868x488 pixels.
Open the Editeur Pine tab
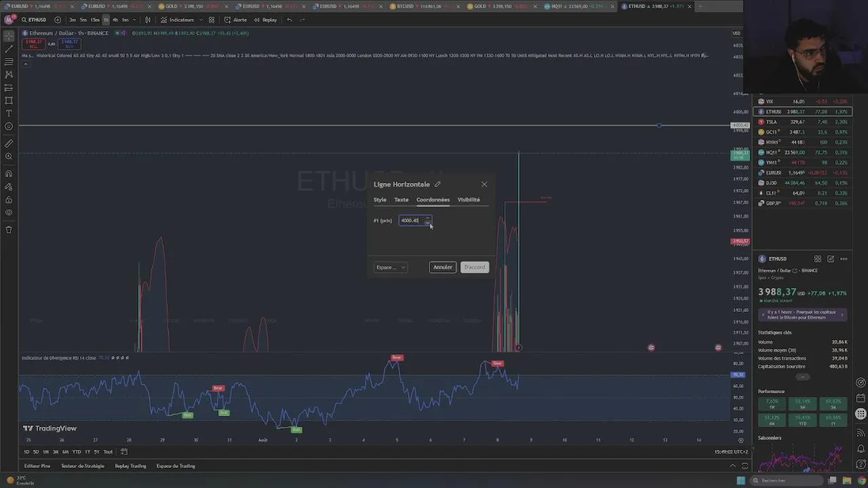(x=37, y=466)
